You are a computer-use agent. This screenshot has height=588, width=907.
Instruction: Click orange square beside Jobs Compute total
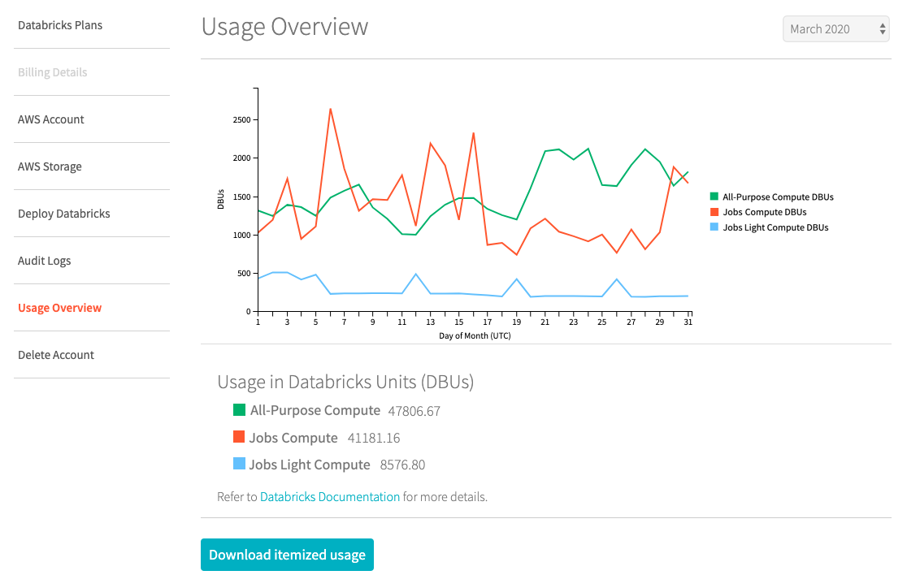[239, 437]
